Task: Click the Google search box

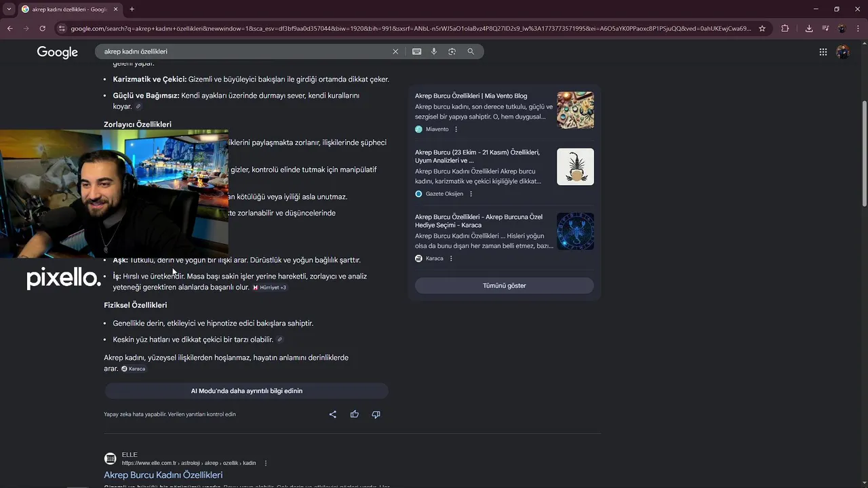Action: [244, 52]
